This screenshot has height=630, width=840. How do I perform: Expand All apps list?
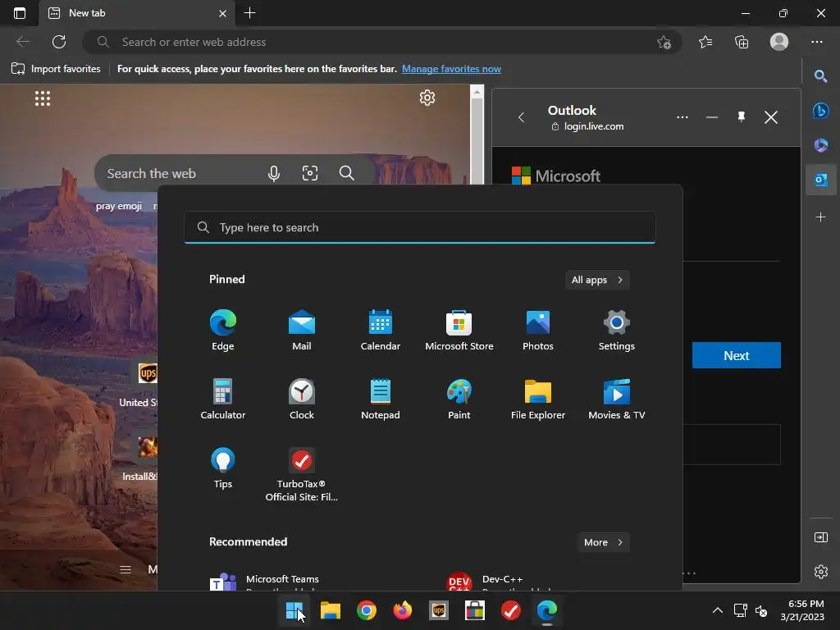click(x=597, y=280)
